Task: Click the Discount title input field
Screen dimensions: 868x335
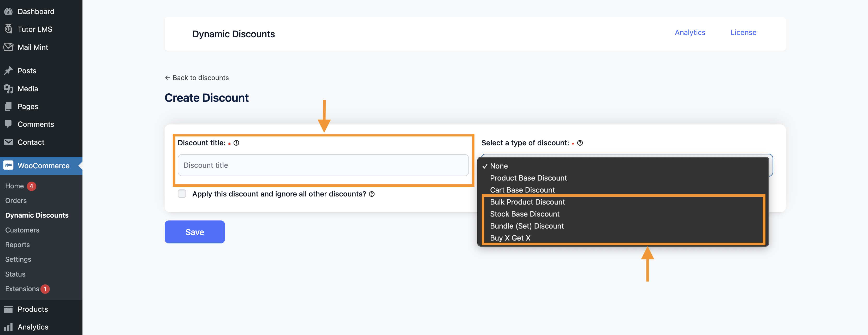Action: pos(324,164)
